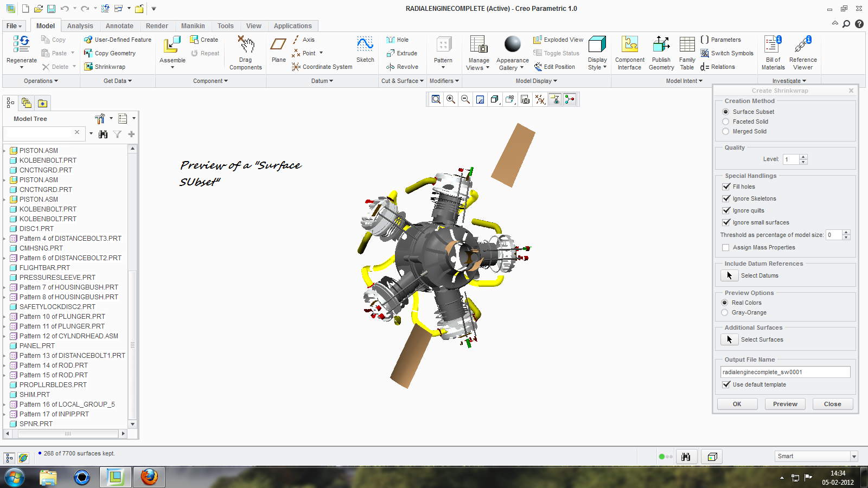The height and width of the screenshot is (488, 868).
Task: Click the Regenerate icon
Action: (22, 44)
